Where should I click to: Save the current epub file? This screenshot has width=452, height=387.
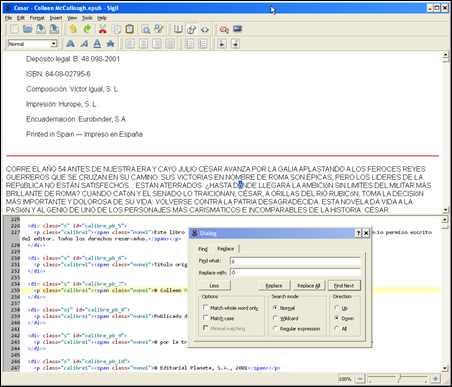tap(41, 29)
